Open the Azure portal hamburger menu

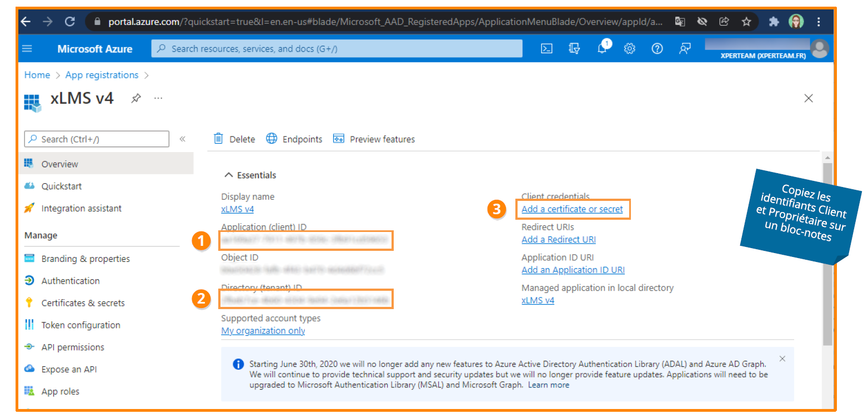tap(27, 49)
